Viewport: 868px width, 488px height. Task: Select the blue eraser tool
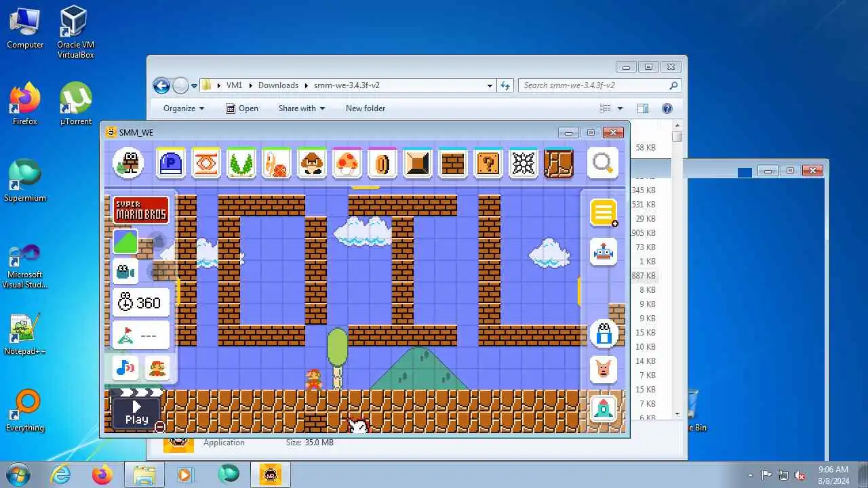(x=604, y=333)
